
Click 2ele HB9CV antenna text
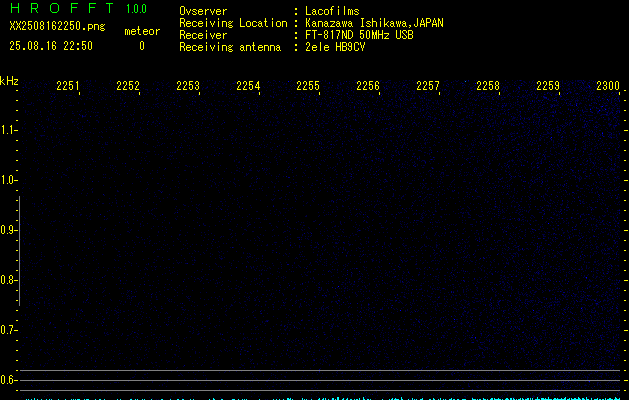pyautogui.click(x=335, y=47)
